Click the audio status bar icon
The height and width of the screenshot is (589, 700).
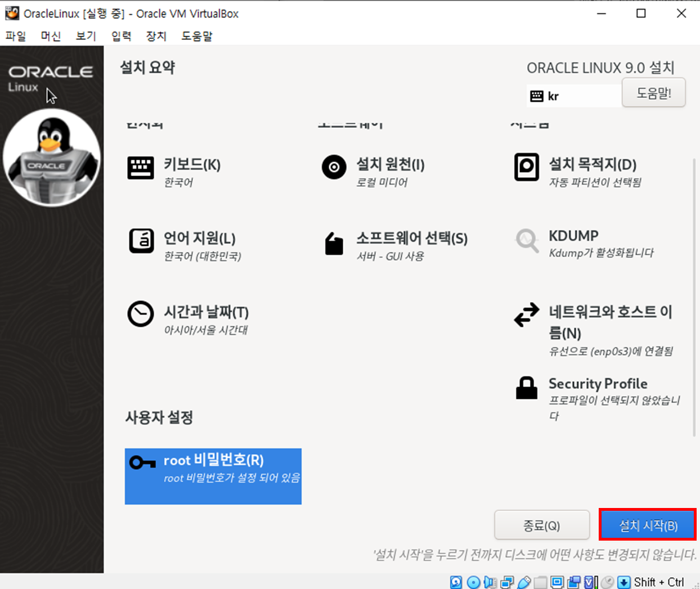[490, 582]
